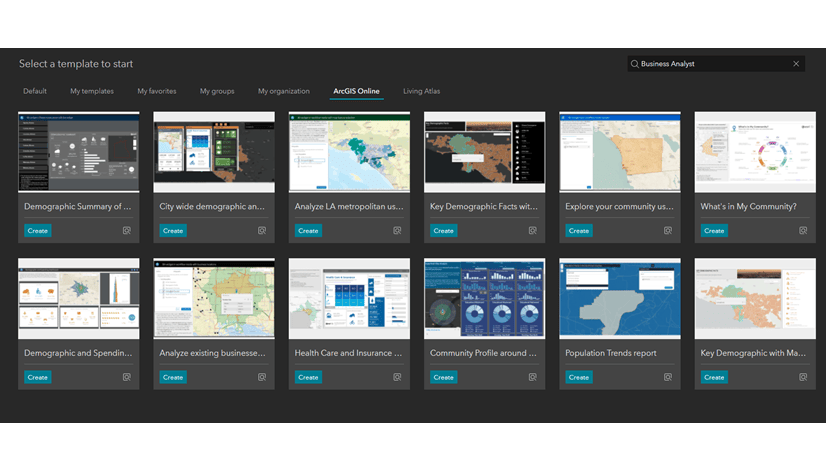This screenshot has height=465, width=826.
Task: Open Community Profile around thumbnail
Action: point(485,299)
